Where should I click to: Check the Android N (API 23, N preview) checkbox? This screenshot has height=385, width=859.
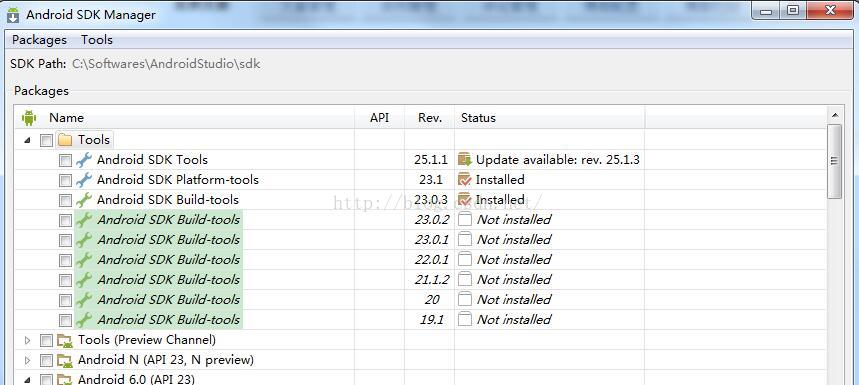[x=47, y=361]
